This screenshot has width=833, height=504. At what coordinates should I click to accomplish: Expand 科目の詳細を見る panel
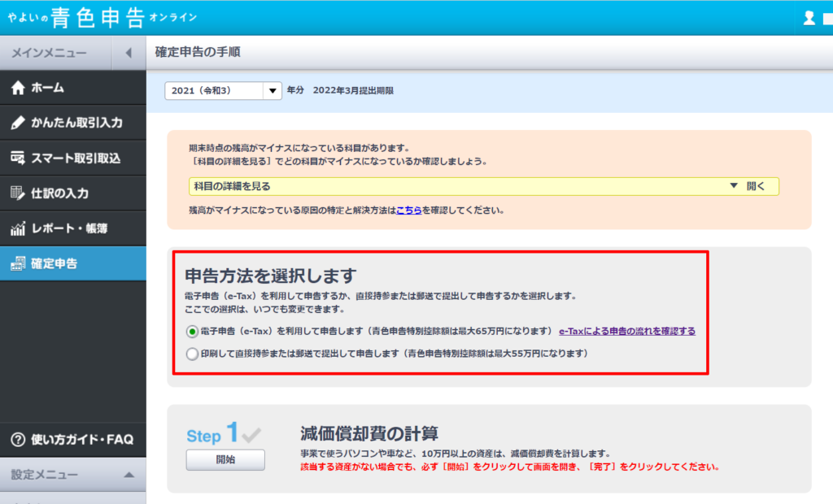(483, 186)
